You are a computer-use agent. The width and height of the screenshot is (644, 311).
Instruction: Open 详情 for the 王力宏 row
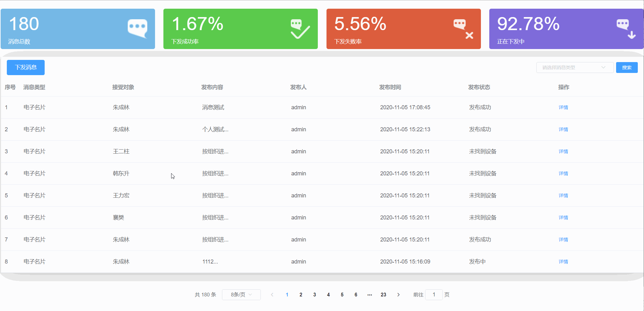click(x=563, y=196)
